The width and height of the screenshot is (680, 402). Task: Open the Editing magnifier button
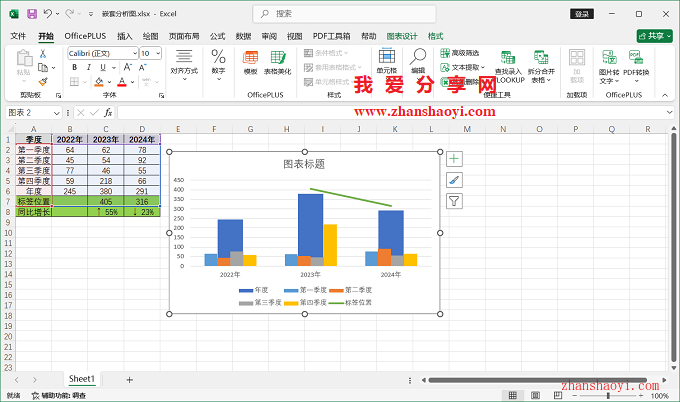pyautogui.click(x=418, y=62)
